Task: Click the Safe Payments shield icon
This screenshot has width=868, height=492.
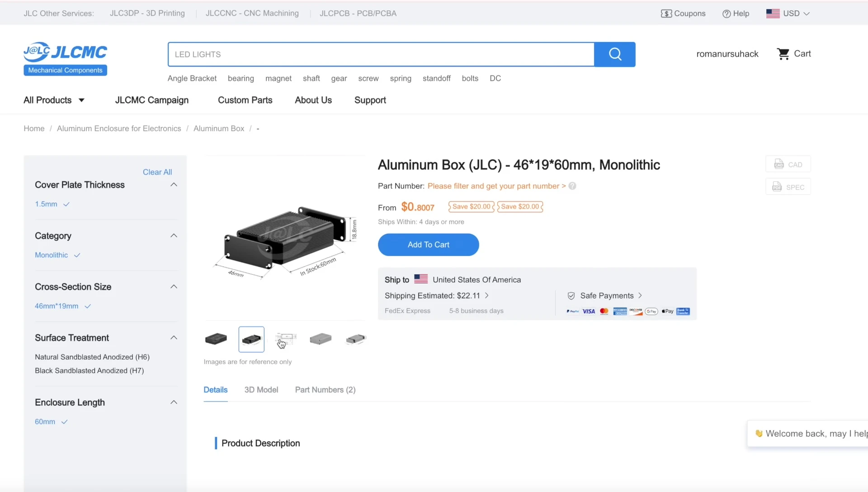Action: point(571,296)
